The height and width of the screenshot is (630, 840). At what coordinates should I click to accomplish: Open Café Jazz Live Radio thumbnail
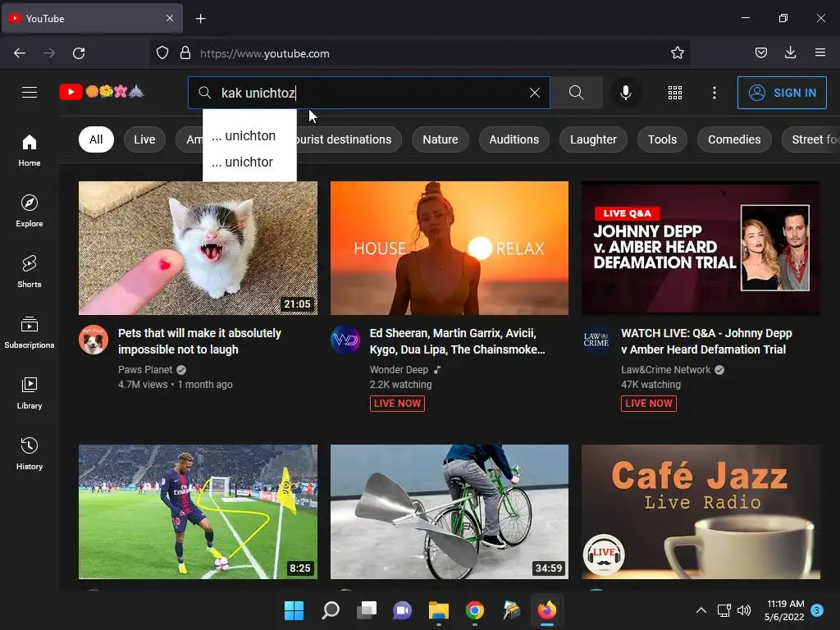(x=701, y=512)
